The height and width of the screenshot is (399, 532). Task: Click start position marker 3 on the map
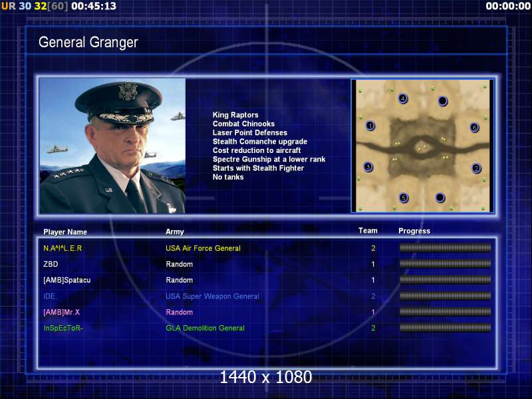368,167
